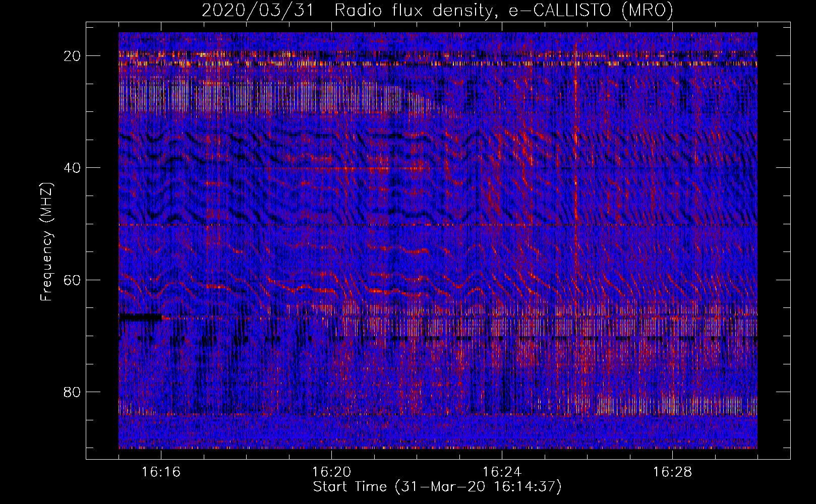The width and height of the screenshot is (816, 504).
Task: Click the 16:24 time tick label
Action: (502, 472)
